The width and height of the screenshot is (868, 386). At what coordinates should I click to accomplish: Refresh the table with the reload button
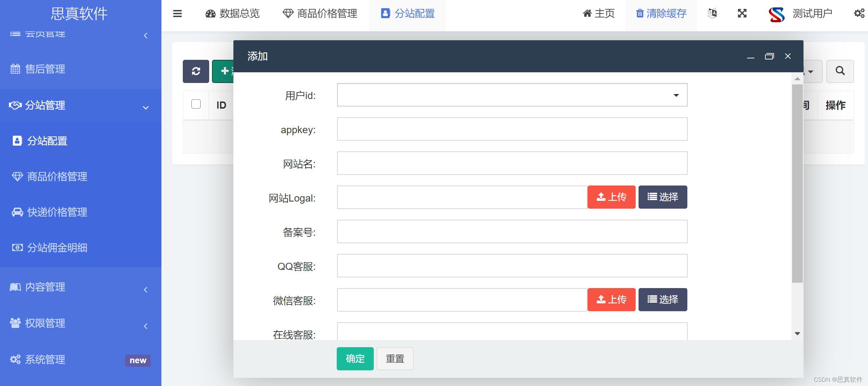[x=196, y=71]
